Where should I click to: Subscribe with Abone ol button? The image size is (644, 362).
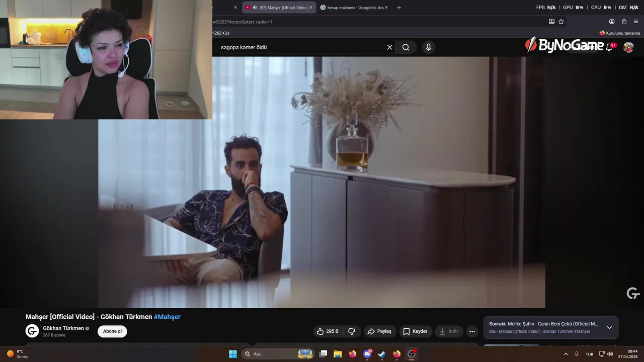coord(112,331)
